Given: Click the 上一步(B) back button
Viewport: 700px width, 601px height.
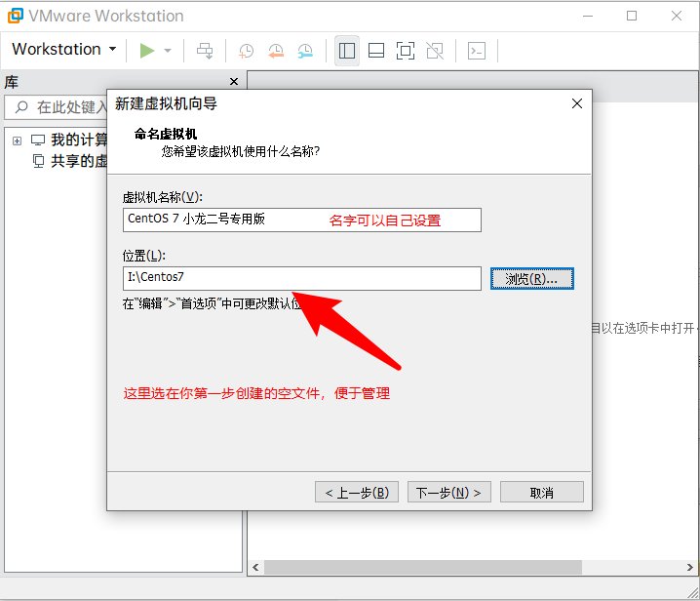Looking at the screenshot, I should click(357, 492).
